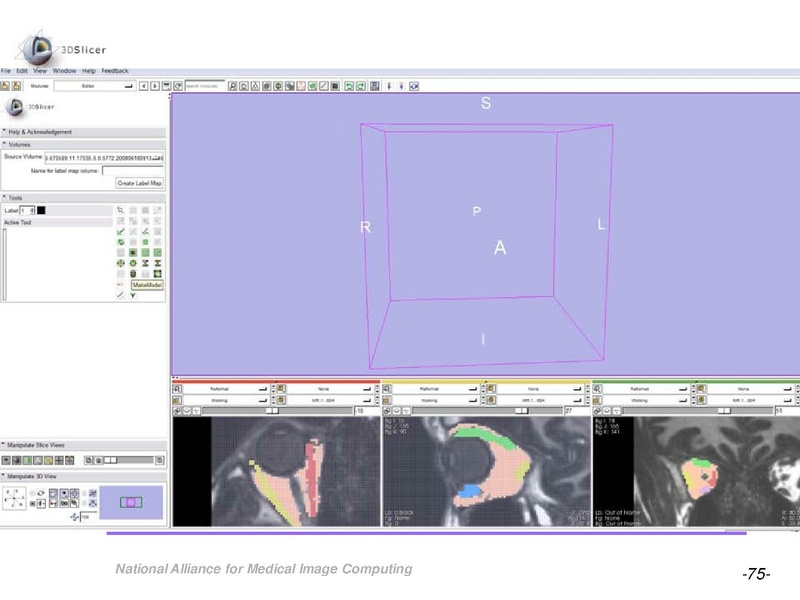
Task: Select the Y-shaped tool icon in Tools
Action: pyautogui.click(x=133, y=295)
